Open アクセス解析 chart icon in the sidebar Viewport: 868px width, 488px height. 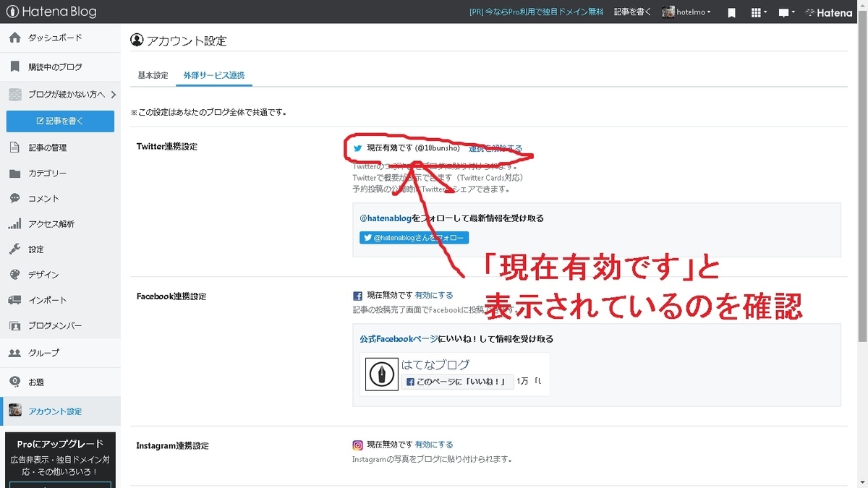[15, 223]
